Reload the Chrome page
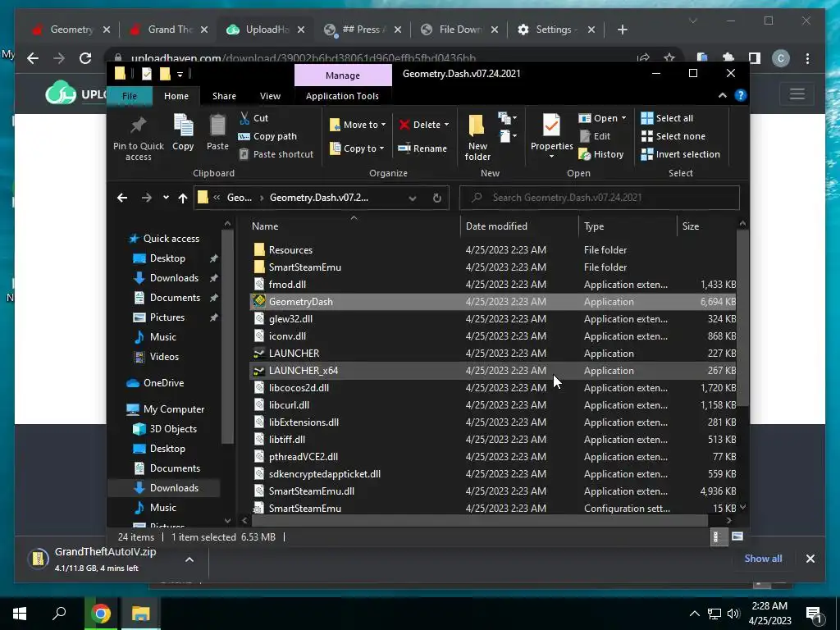The height and width of the screenshot is (630, 840). pos(85,58)
